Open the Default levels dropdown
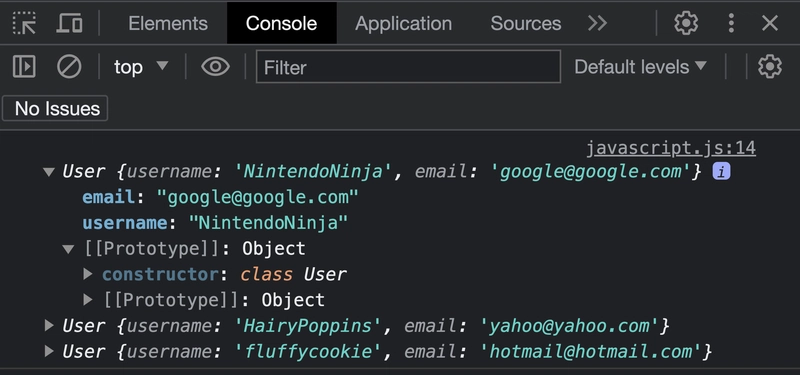This screenshot has width=800, height=375. [x=640, y=67]
